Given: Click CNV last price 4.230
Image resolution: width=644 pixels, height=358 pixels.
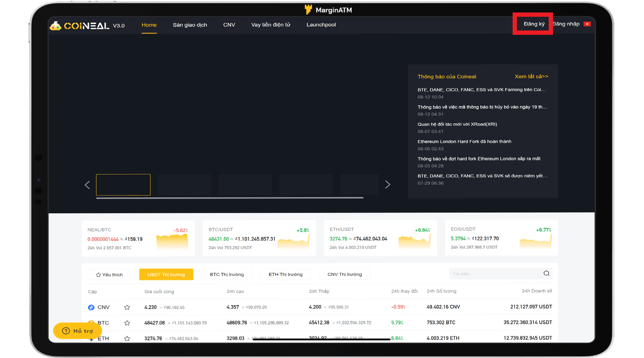Looking at the screenshot, I should [150, 307].
